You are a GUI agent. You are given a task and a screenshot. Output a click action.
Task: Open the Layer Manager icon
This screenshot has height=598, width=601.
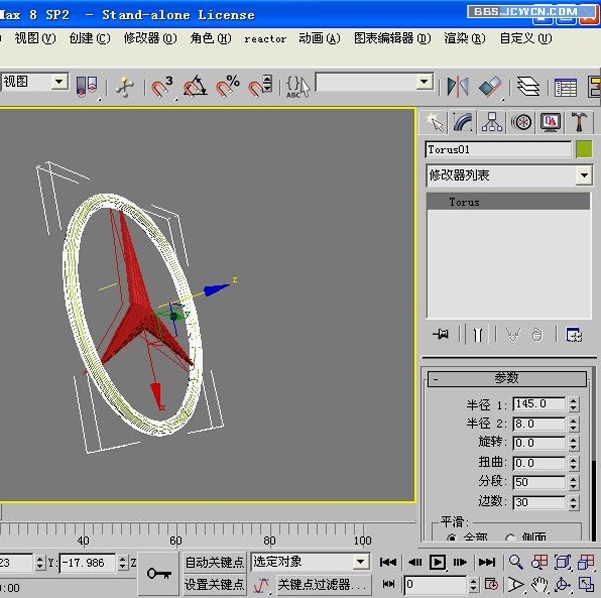(x=528, y=87)
